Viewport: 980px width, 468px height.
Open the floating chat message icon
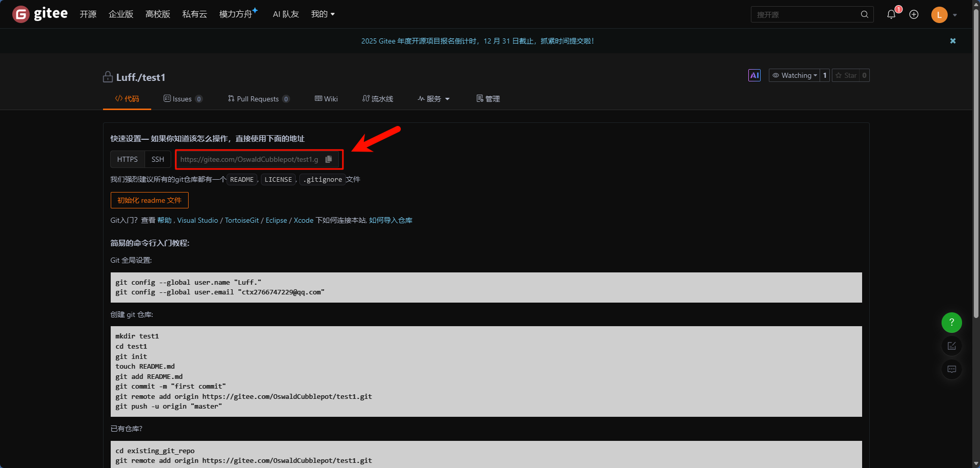pyautogui.click(x=952, y=369)
